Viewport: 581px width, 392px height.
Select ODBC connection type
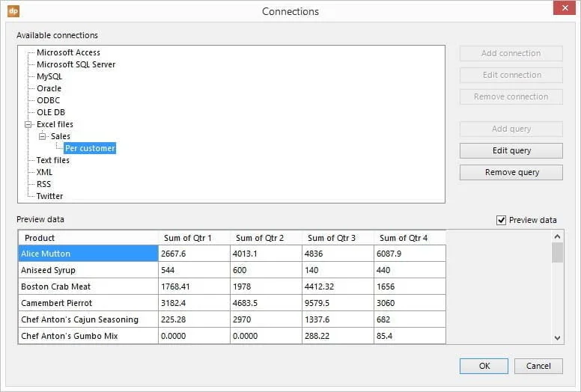click(48, 100)
